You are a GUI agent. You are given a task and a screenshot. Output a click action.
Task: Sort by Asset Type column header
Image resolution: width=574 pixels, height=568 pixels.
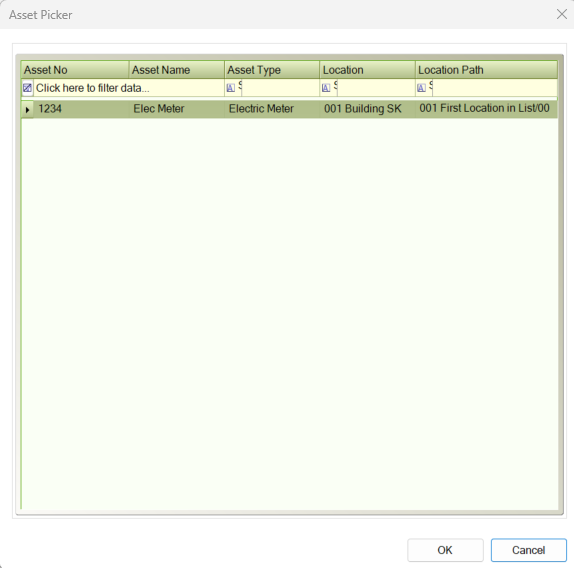tap(272, 70)
